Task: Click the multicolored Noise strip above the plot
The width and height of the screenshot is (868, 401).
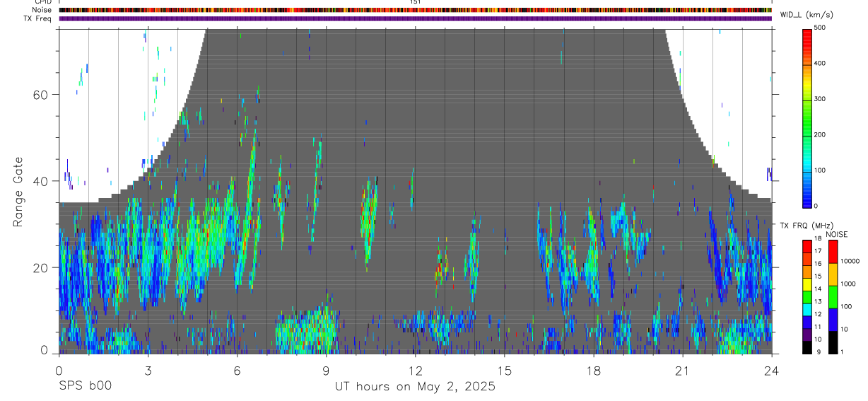Action: [415, 10]
